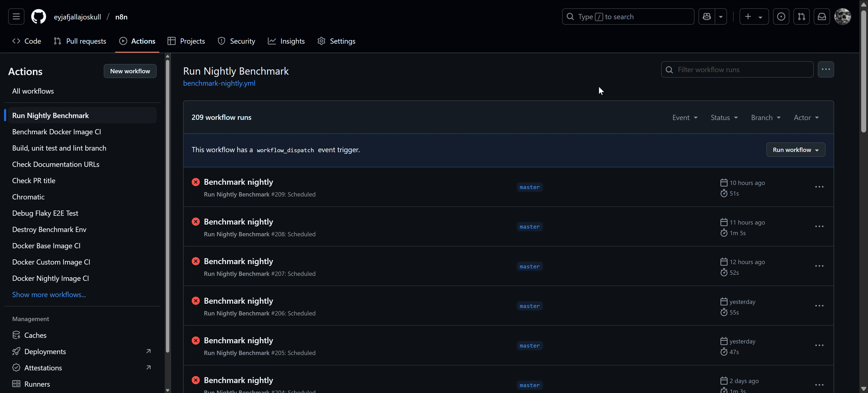868x393 pixels.
Task: Open Benchmark nightly run #208
Action: pos(238,222)
